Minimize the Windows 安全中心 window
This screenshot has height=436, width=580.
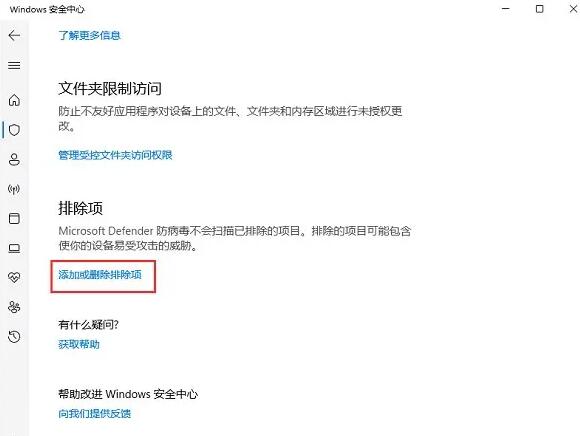point(506,9)
